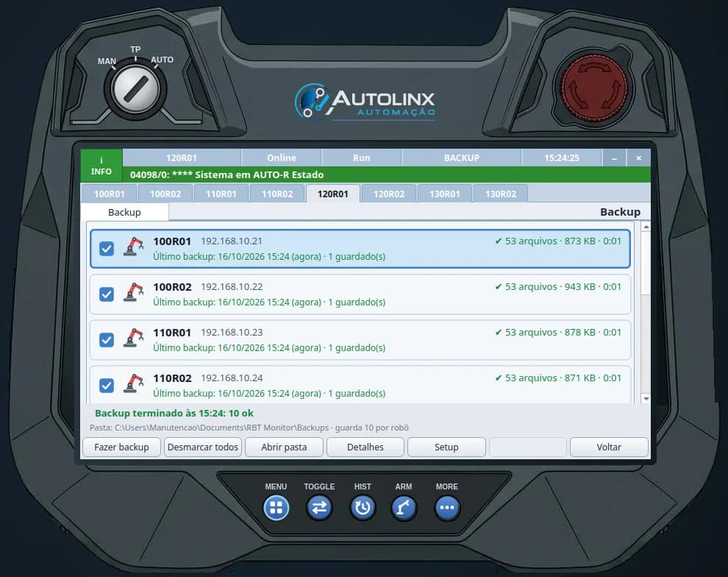Uncheck the 110R01 backup checkbox
This screenshot has height=577, width=728.
[107, 339]
